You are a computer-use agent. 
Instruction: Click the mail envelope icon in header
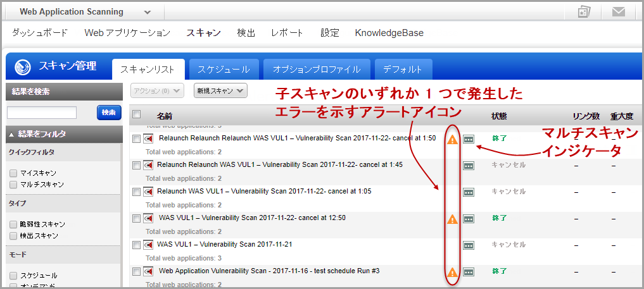(x=618, y=12)
